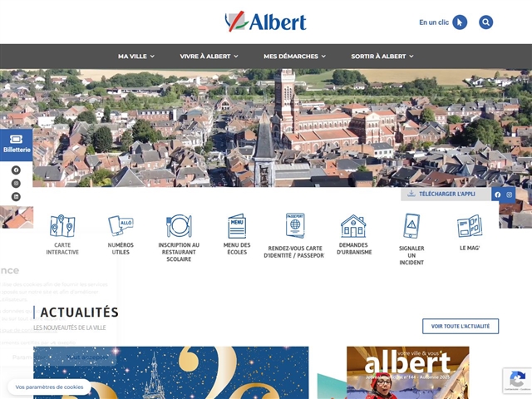This screenshot has height=399, width=532.
Task: Expand Sortir à Albert chevron
Action: 411,57
